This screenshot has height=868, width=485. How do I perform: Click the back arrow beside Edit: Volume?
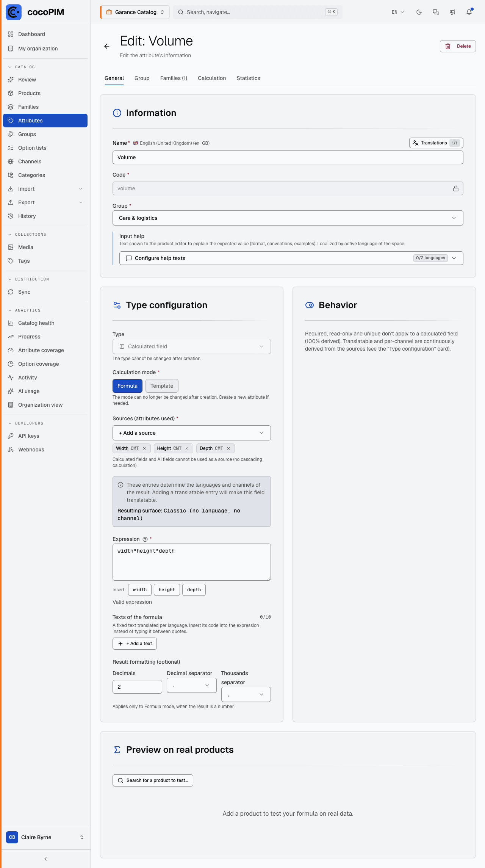[x=107, y=46]
